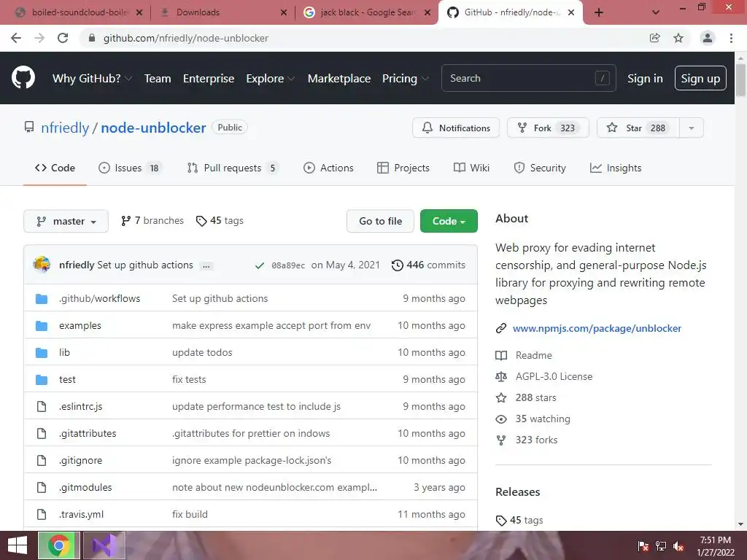
Task: View the 446 commits history
Action: click(428, 265)
